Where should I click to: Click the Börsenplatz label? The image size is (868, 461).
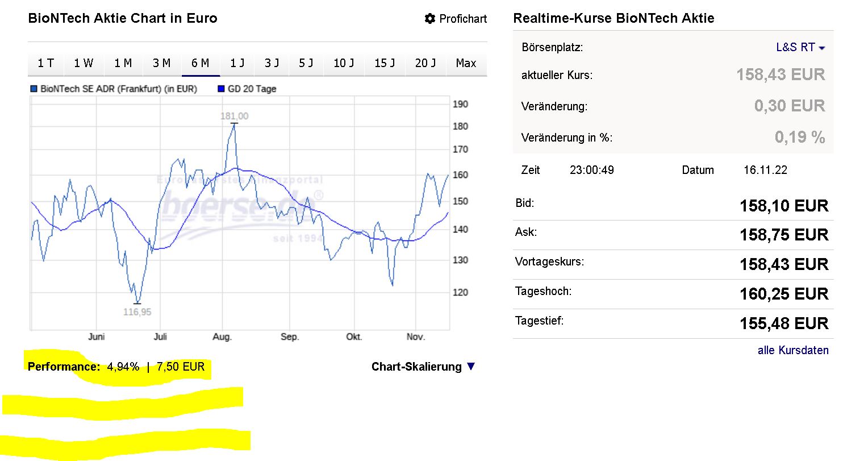pyautogui.click(x=552, y=47)
